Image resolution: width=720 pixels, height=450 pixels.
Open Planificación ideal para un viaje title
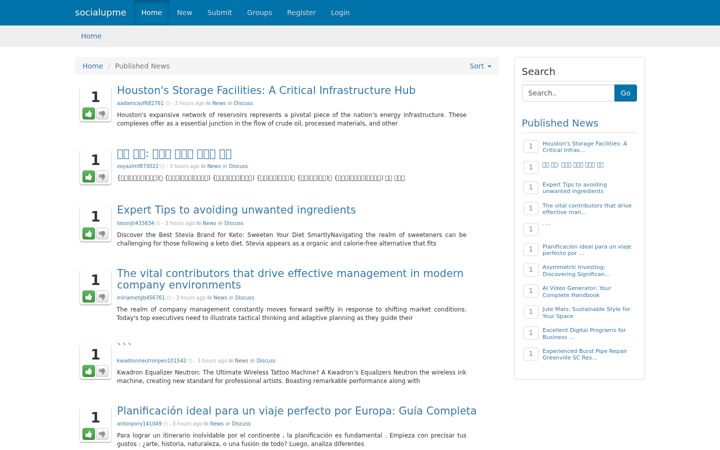[297, 411]
